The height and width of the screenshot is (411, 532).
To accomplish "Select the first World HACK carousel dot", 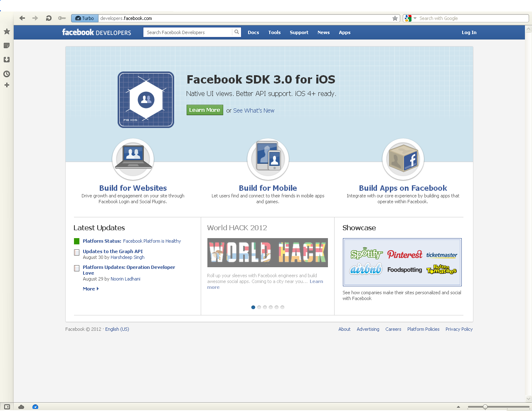I will point(253,308).
